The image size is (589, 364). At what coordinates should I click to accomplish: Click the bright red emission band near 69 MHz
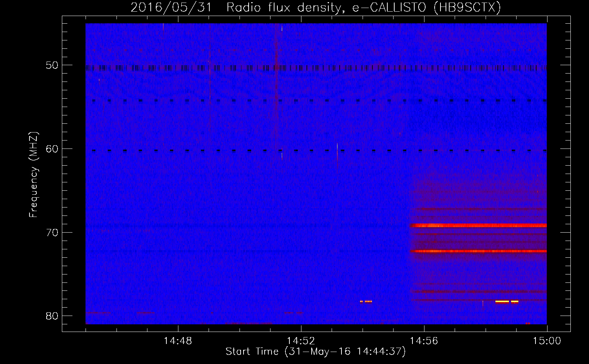478,225
